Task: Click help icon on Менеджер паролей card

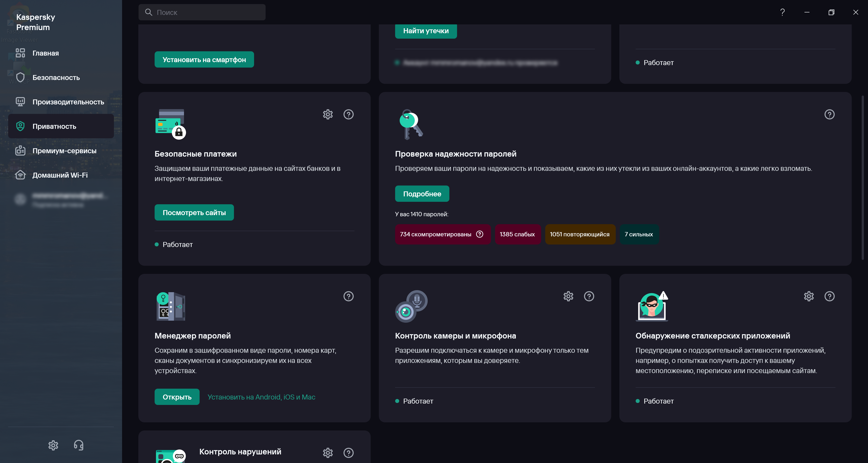Action: coord(348,296)
